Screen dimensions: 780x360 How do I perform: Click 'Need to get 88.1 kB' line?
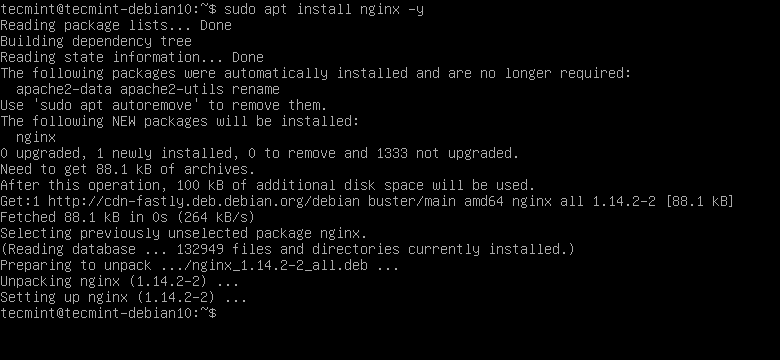click(128, 169)
